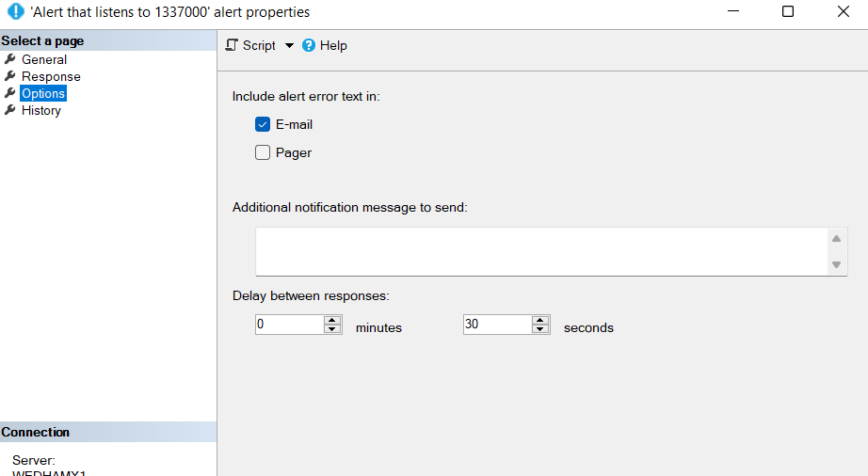Click the blue Help question mark icon

pos(309,45)
